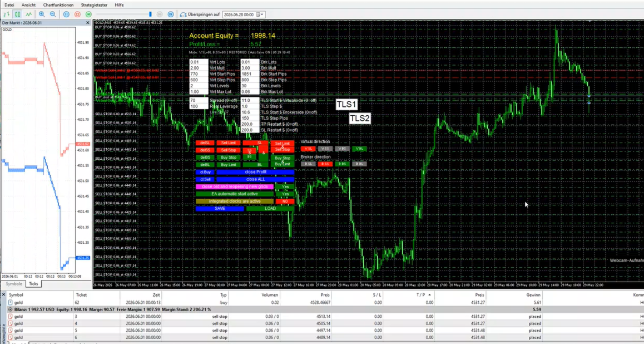Open the Hilfe menu

coord(119,5)
